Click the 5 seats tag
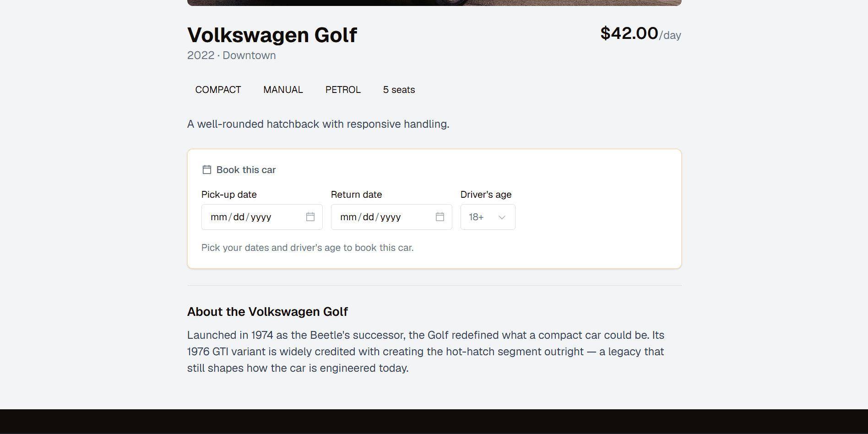 [x=399, y=90]
